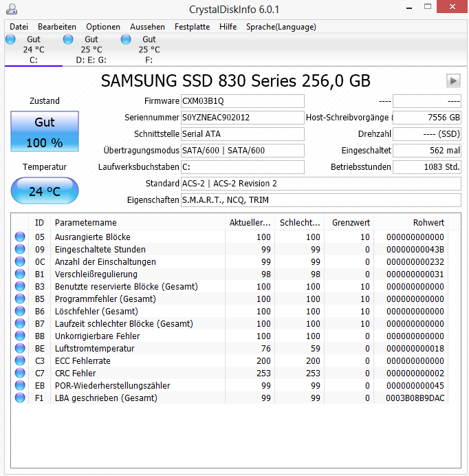Click the status orb for drive F:

(x=126, y=39)
